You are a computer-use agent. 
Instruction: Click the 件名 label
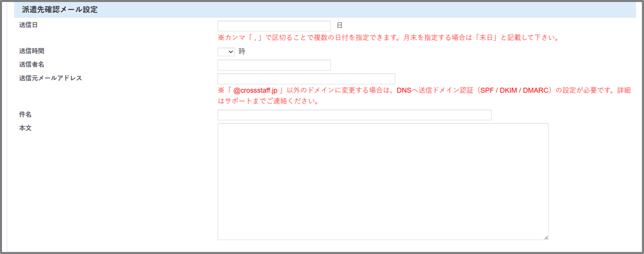pos(25,114)
